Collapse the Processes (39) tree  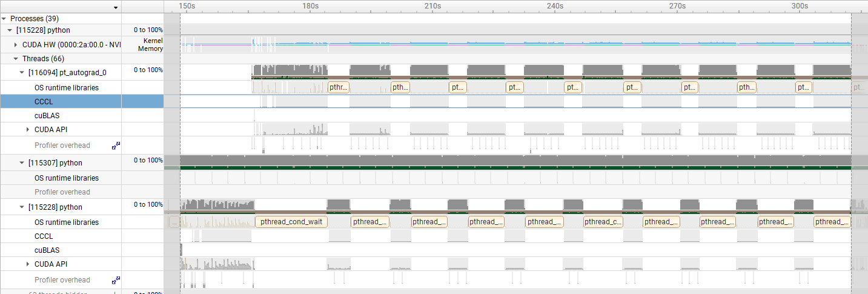pos(4,19)
